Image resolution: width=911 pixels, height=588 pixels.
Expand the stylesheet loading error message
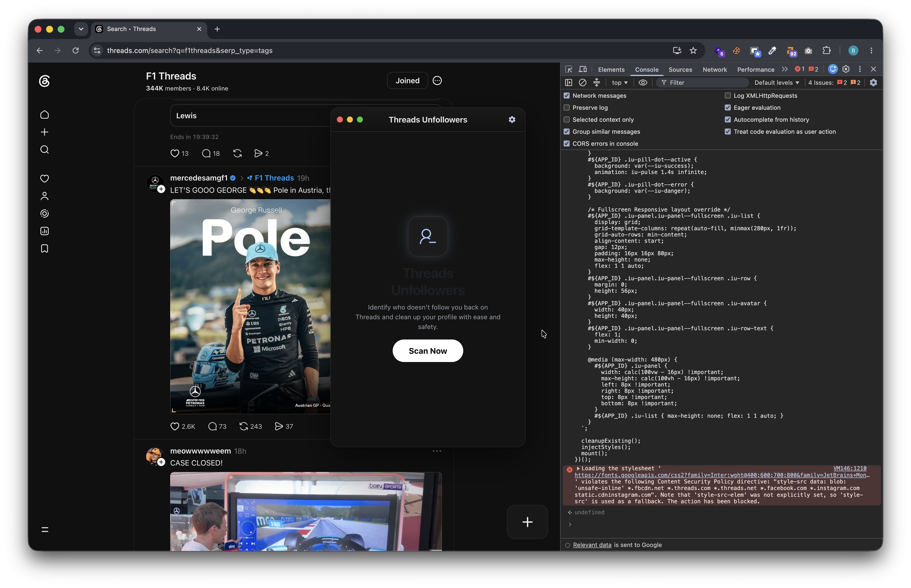pos(578,468)
